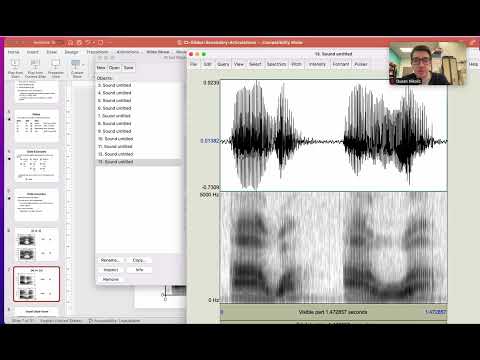Select '12. Sound untitled' in Objects list

[139, 154]
